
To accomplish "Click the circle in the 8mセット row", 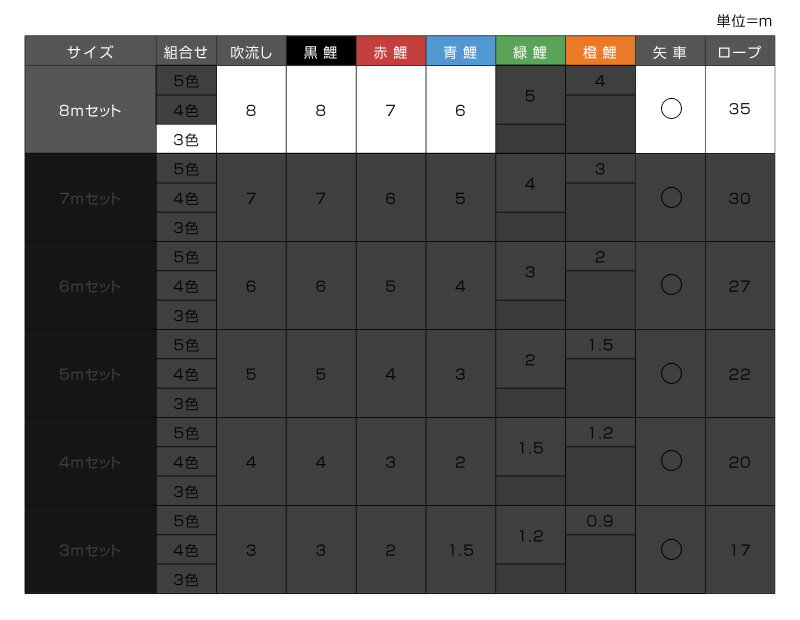I will click(x=671, y=109).
